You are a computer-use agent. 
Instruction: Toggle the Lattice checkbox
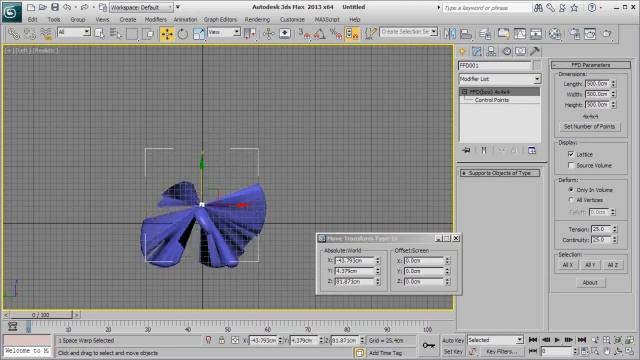pyautogui.click(x=571, y=154)
